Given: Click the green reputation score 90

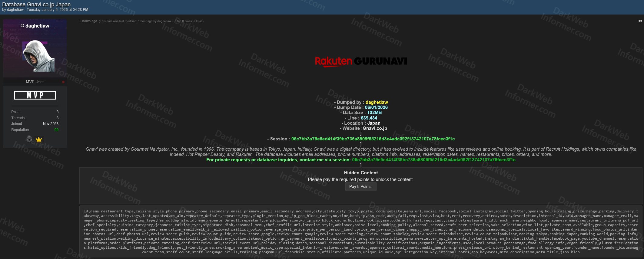Looking at the screenshot, I should (56, 130).
